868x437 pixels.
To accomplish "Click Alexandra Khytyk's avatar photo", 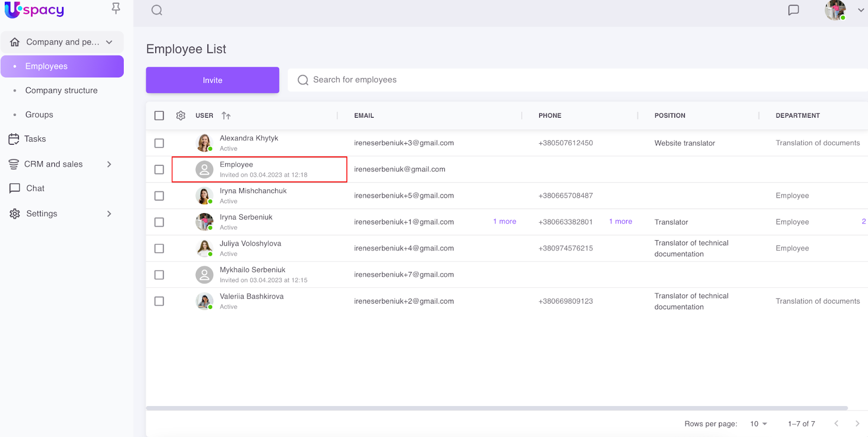I will coord(204,143).
